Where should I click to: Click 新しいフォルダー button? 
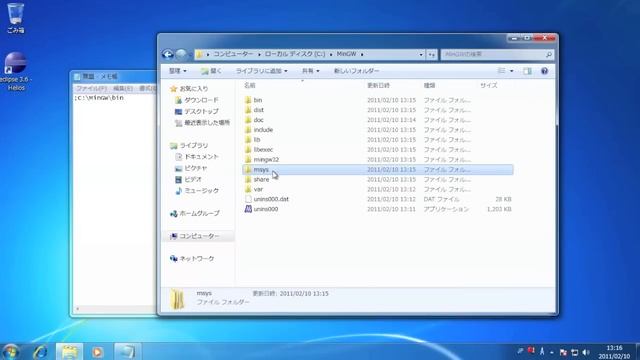(356, 71)
